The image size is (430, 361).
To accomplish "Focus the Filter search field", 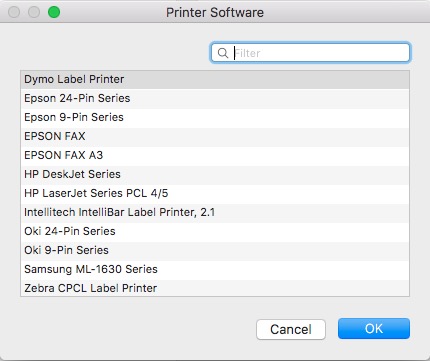I will (310, 53).
